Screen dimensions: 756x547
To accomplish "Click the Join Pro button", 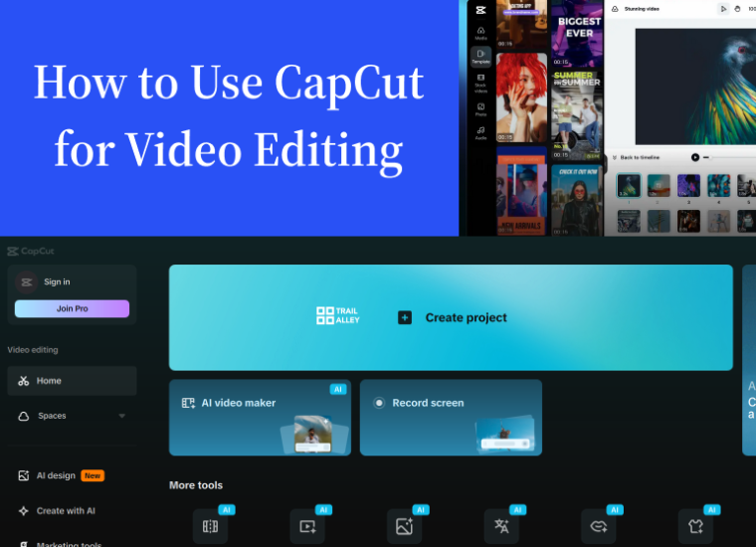I will pos(72,308).
